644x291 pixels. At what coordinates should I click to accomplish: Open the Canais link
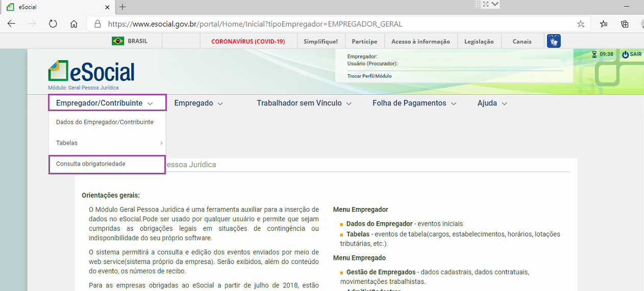click(522, 41)
